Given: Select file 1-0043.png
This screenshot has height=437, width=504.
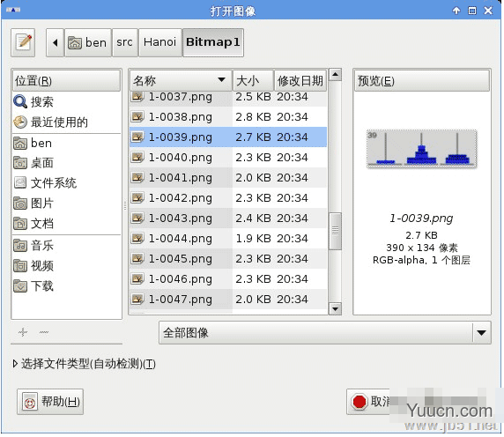Looking at the screenshot, I should tap(228, 218).
